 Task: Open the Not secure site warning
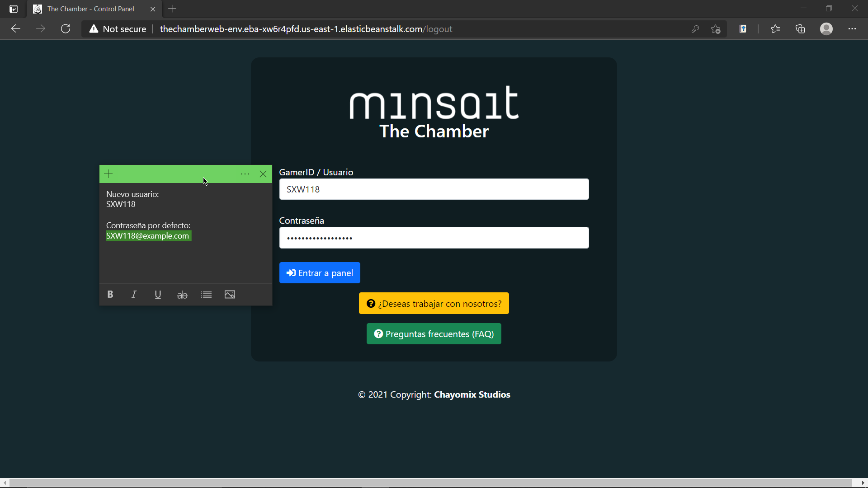[118, 29]
